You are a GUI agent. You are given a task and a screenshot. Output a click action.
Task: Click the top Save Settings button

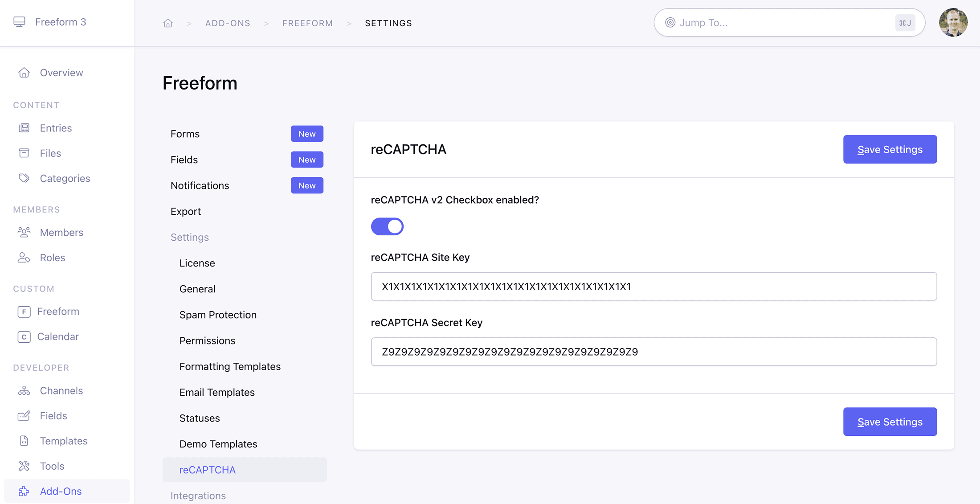coord(890,149)
